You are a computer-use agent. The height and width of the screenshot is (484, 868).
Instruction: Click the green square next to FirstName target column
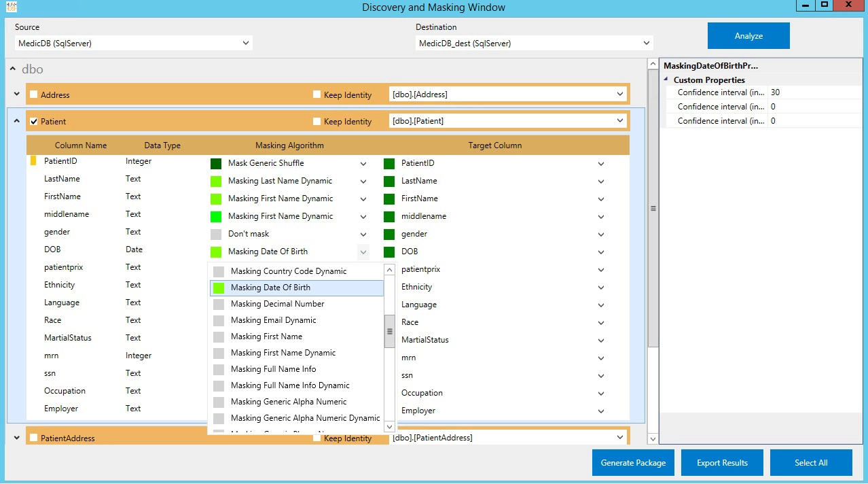tap(389, 199)
